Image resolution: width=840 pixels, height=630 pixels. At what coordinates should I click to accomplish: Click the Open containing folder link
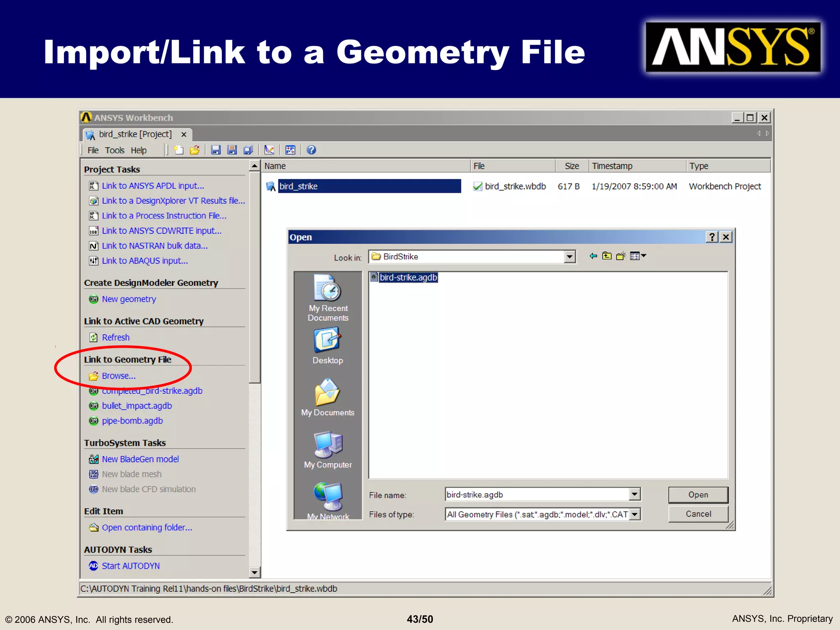point(147,527)
